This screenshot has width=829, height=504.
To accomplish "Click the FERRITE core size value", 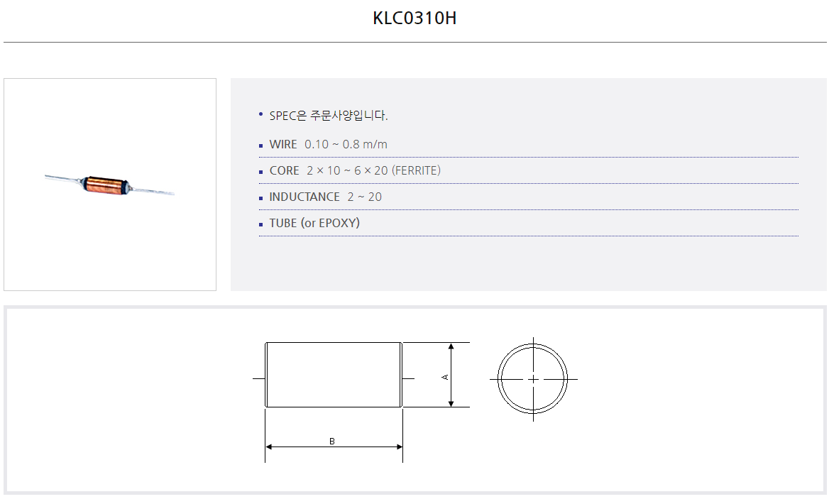I will coord(373,170).
